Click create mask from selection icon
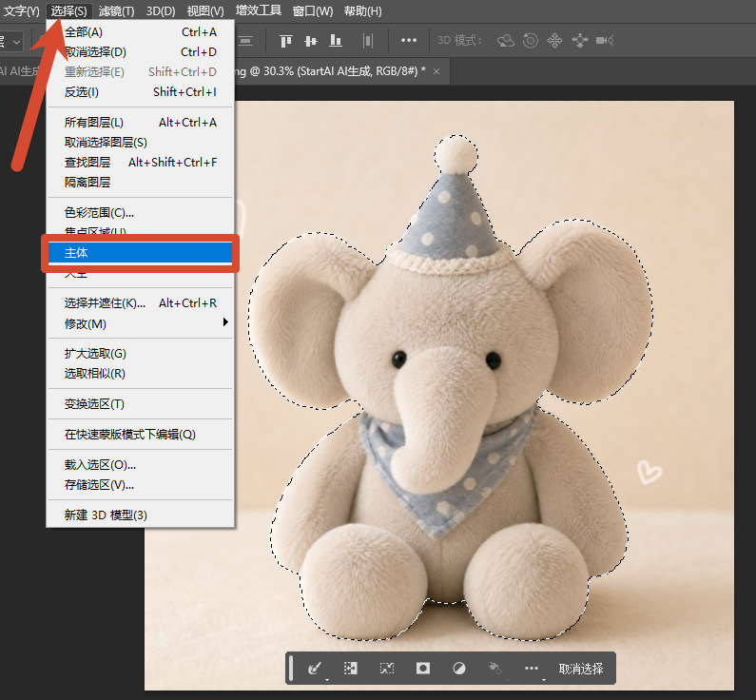Image resolution: width=756 pixels, height=700 pixels. [x=423, y=669]
